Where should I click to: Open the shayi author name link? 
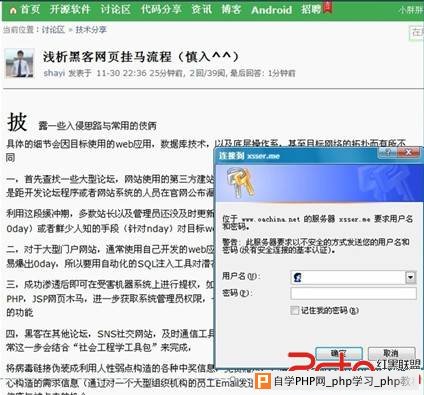54,73
